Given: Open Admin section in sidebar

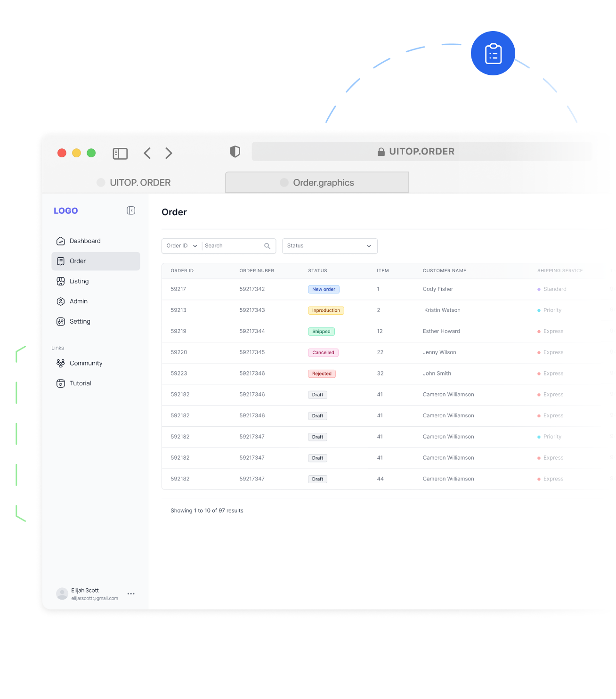Looking at the screenshot, I should [x=78, y=301].
